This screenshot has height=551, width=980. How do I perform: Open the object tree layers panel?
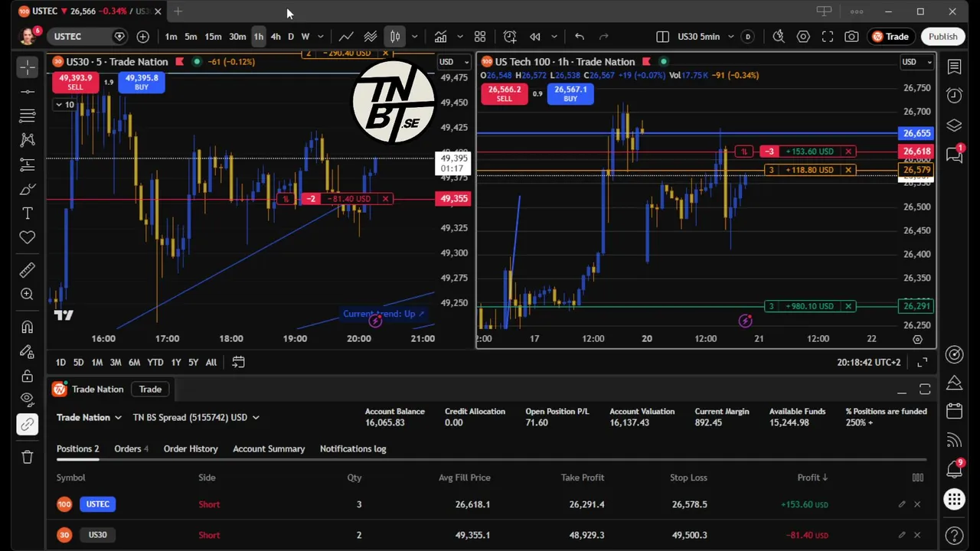[x=954, y=126]
